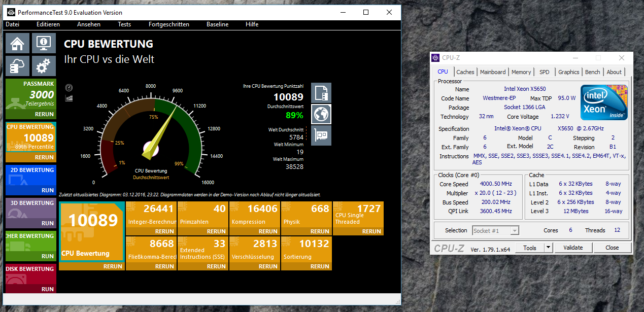The height and width of the screenshot is (312, 644).
Task: Click the cloud baseline management icon
Action: [17, 66]
